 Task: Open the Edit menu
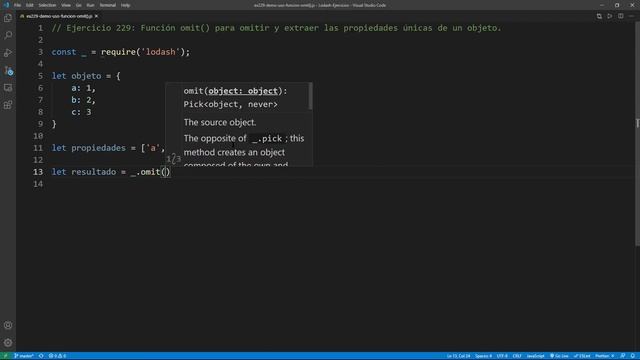coord(29,5)
